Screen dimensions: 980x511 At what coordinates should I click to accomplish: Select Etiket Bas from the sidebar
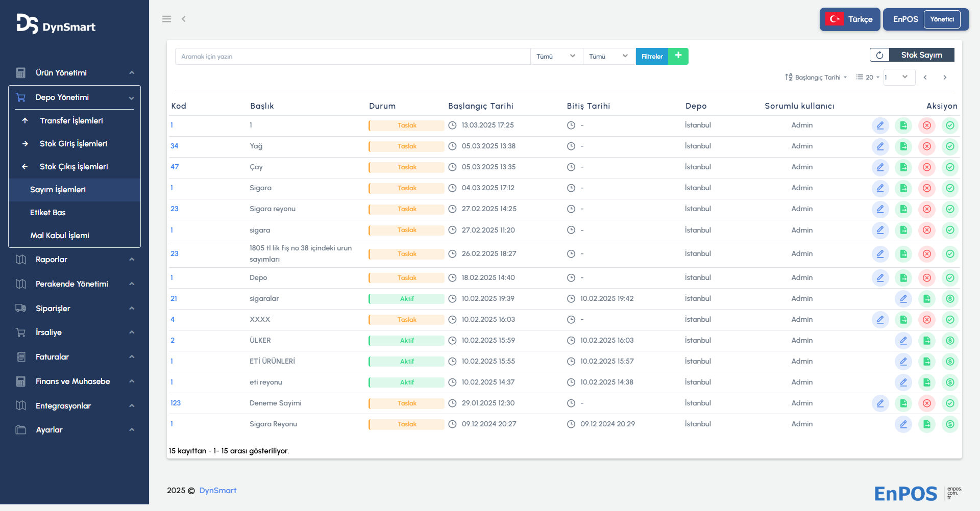48,213
